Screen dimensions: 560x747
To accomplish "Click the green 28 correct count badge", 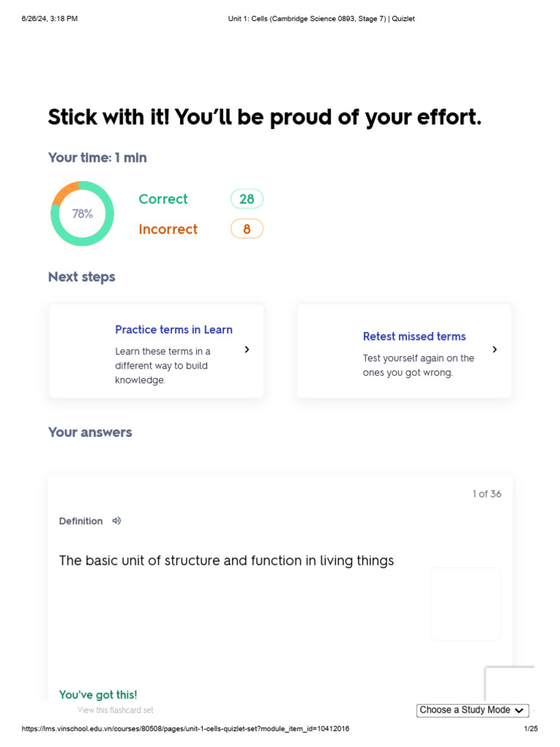I will tap(246, 199).
